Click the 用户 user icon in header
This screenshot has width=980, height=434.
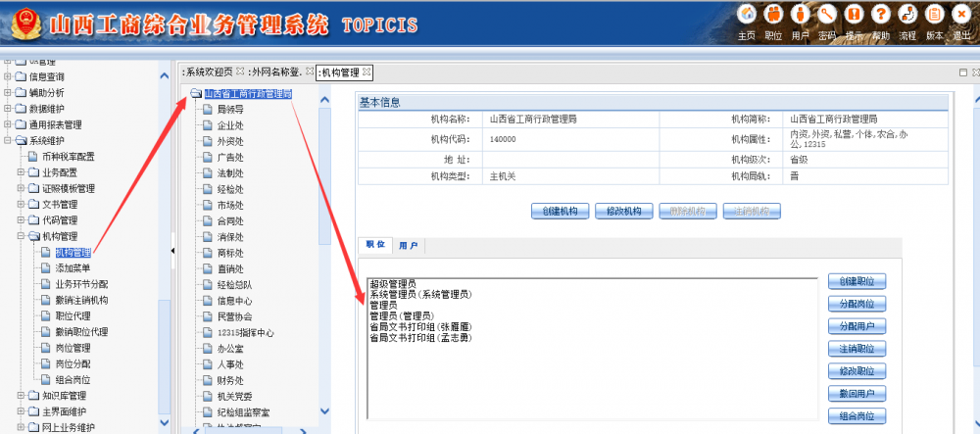coord(801,15)
